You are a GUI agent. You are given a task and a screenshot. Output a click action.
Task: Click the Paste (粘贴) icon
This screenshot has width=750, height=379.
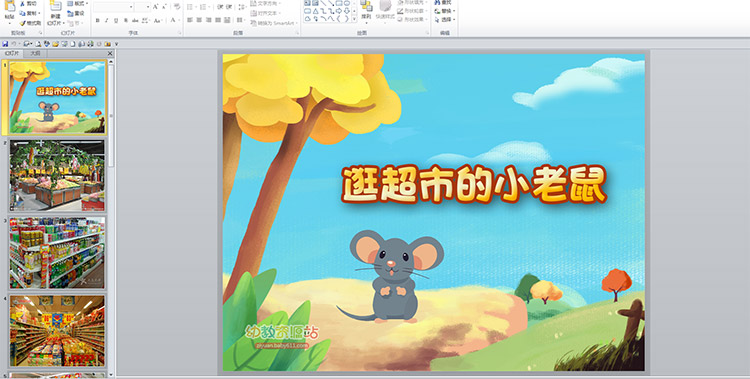tap(10, 6)
